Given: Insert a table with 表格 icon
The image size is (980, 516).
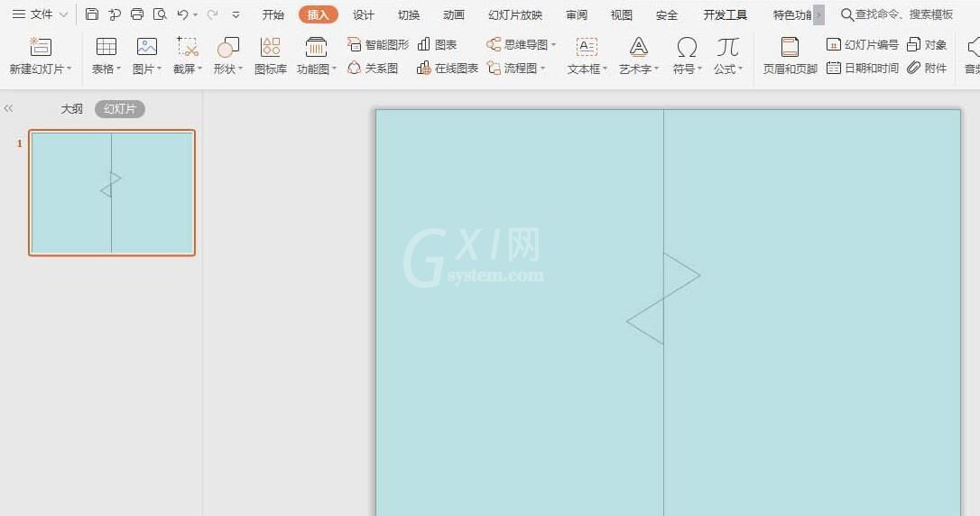Looking at the screenshot, I should click(106, 46).
